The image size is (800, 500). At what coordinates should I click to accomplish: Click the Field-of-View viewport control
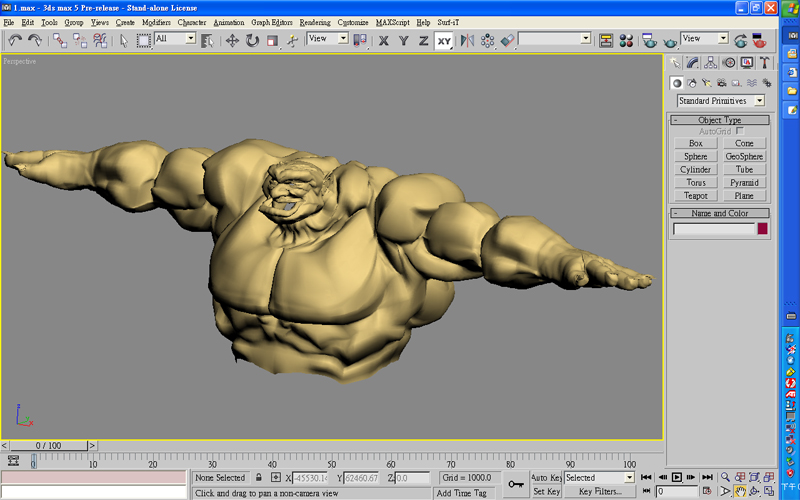pyautogui.click(x=725, y=491)
